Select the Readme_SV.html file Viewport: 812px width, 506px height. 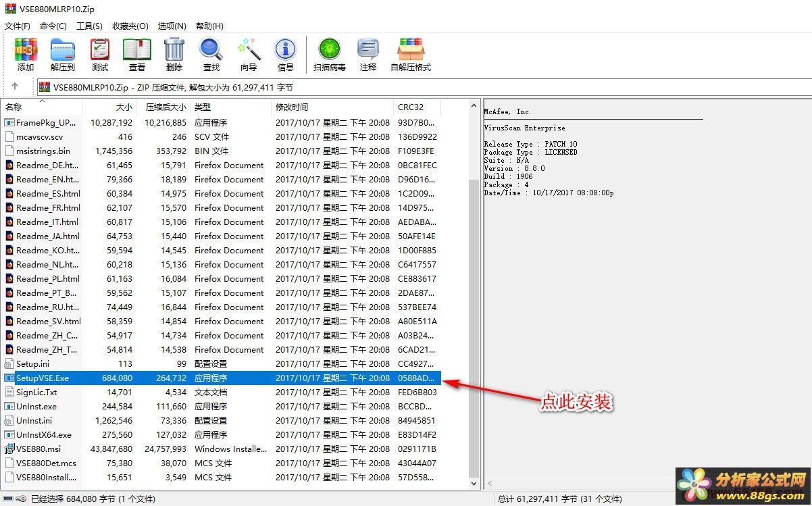click(x=49, y=321)
